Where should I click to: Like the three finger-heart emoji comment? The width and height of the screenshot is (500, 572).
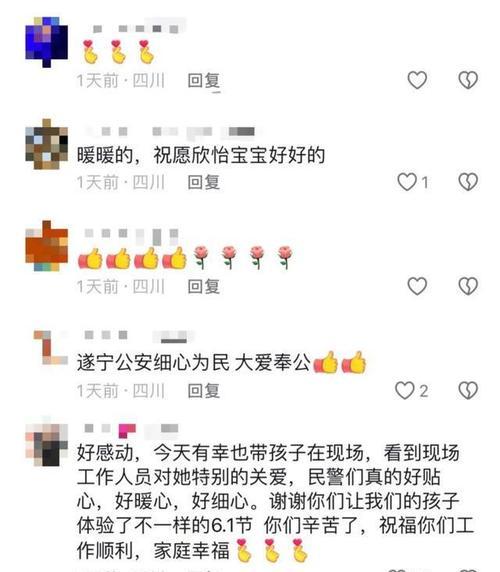click(417, 80)
